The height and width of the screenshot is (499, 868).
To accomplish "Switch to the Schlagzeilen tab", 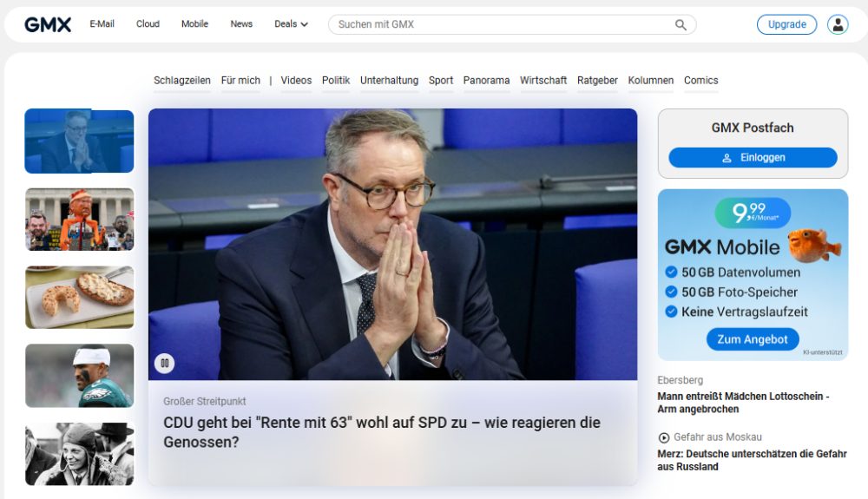I will point(182,80).
